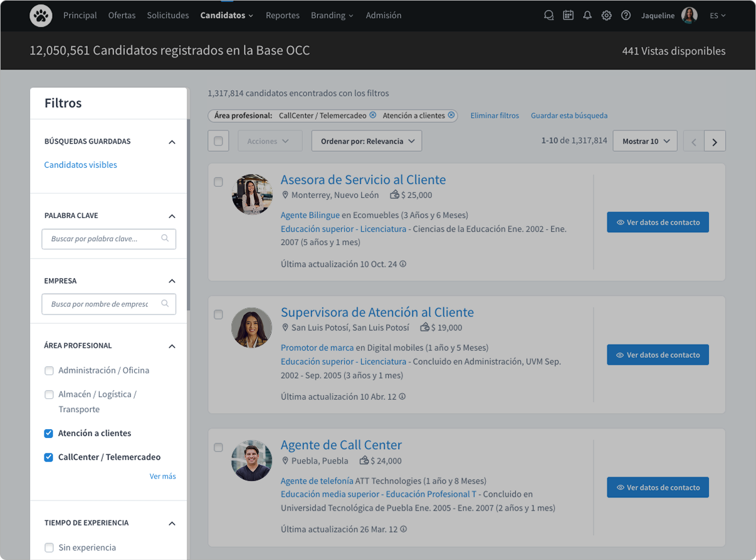This screenshot has width=756, height=560.
Task: Tick the select-all candidates checkbox
Action: (x=218, y=142)
